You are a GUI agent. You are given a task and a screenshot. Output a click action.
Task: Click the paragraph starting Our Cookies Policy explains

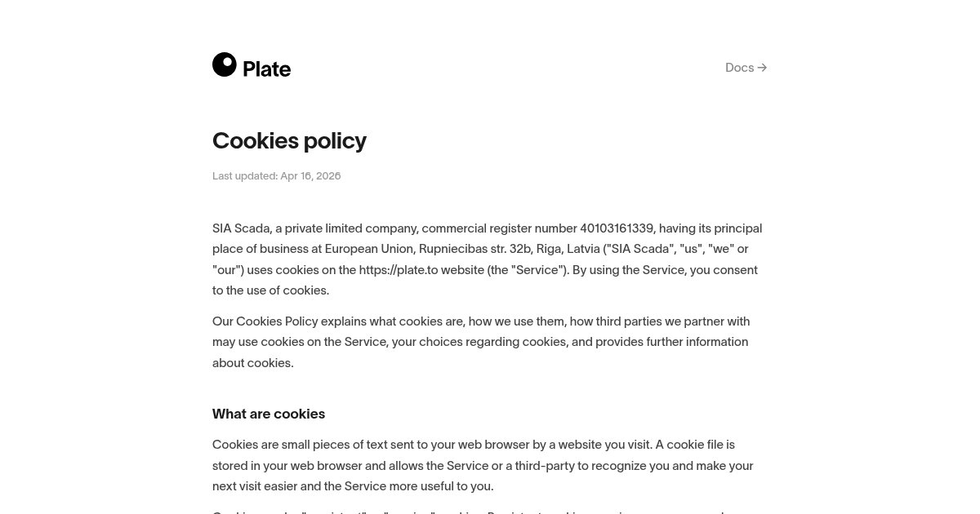coord(481,342)
